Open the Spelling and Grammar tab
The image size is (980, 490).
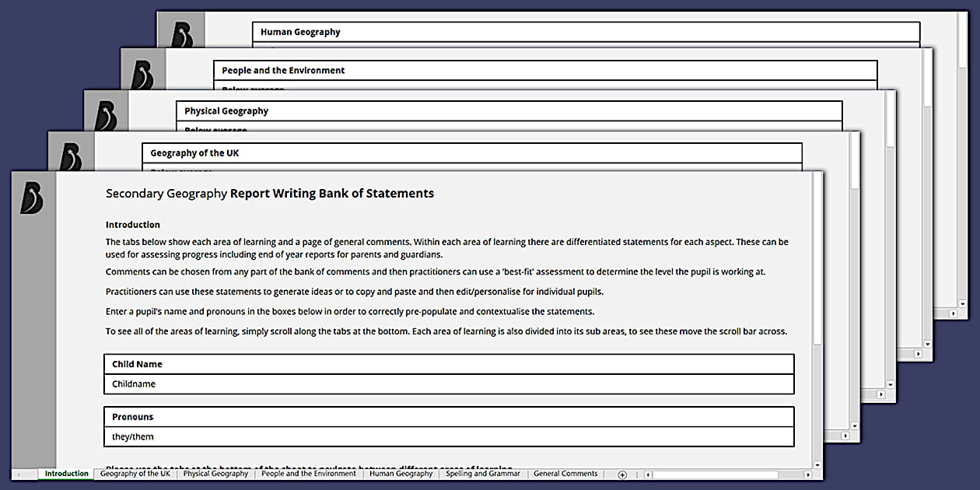[x=482, y=474]
